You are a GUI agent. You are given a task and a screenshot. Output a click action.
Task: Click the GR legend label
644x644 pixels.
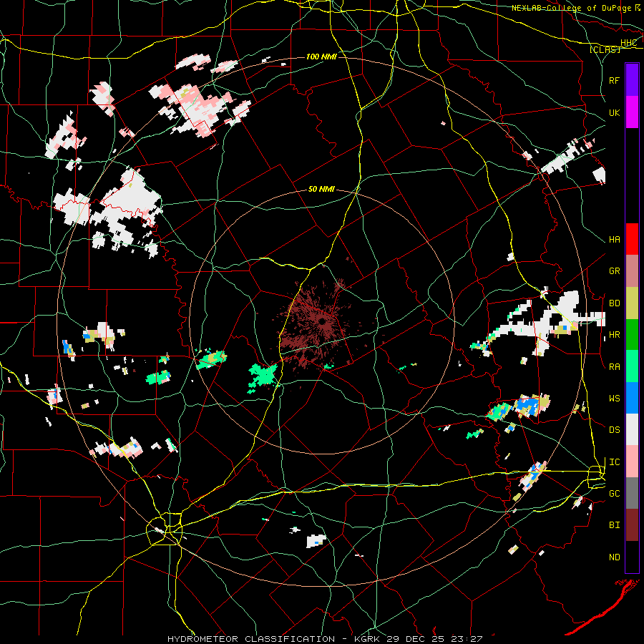pyautogui.click(x=614, y=271)
